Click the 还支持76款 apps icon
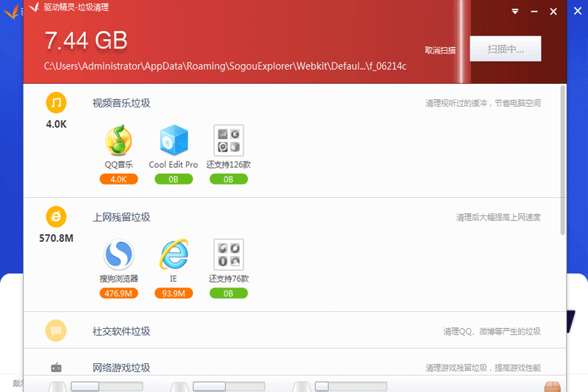This screenshot has width=588, height=392. [x=228, y=254]
